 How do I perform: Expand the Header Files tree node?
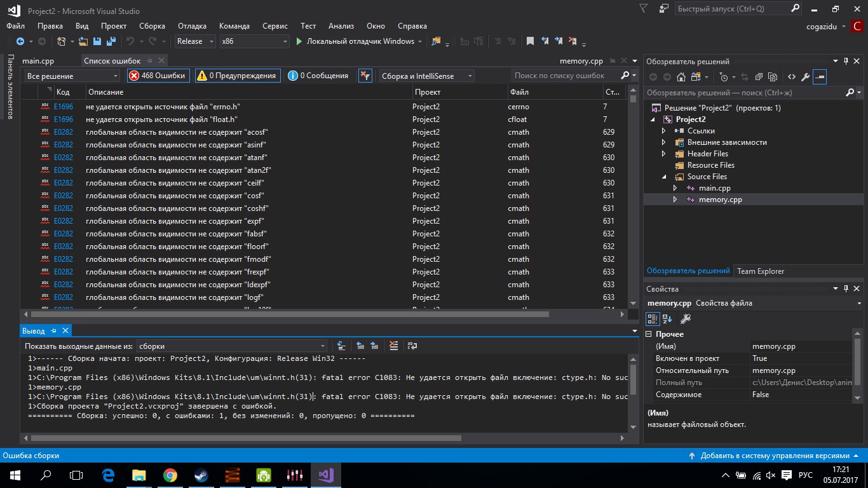[x=664, y=154]
